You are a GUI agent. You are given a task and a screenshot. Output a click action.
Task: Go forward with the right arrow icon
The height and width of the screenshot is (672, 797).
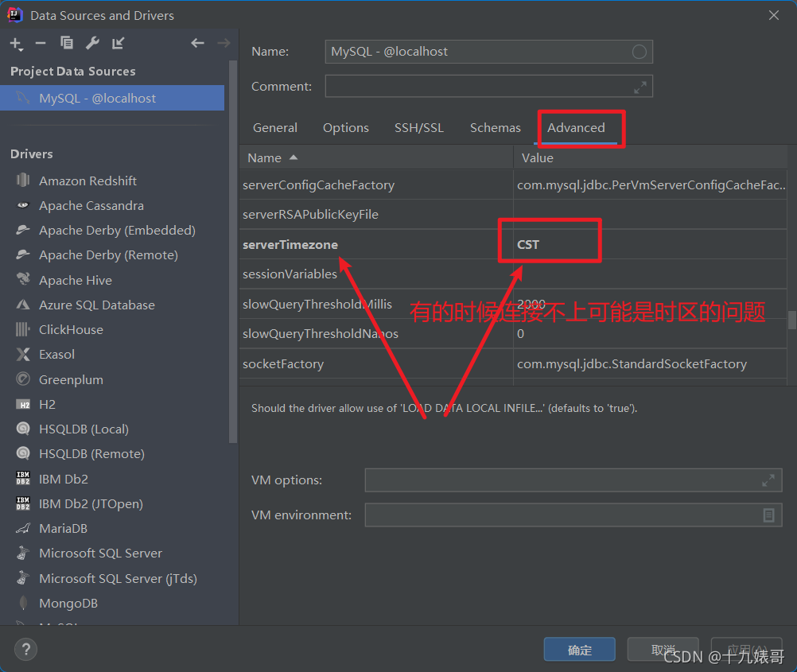(x=224, y=43)
